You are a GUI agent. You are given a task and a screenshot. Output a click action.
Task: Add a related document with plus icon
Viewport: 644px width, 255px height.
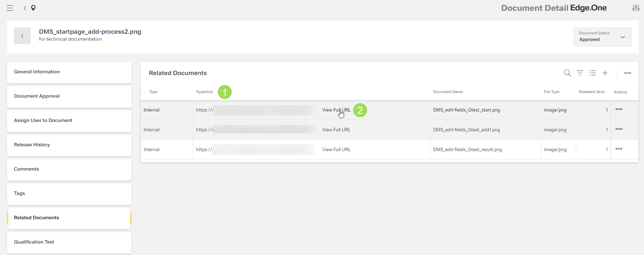pos(605,73)
